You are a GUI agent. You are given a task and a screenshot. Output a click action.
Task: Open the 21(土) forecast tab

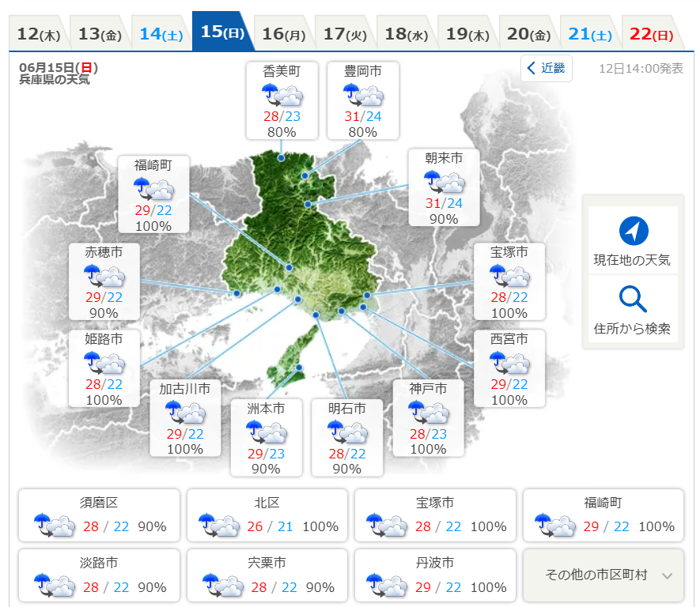click(x=590, y=33)
